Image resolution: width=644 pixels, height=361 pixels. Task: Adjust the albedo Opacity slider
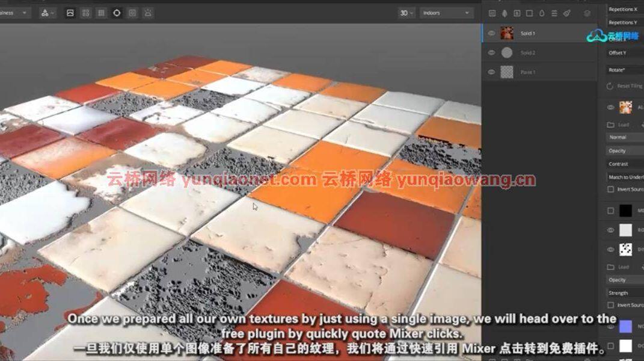[625, 151]
